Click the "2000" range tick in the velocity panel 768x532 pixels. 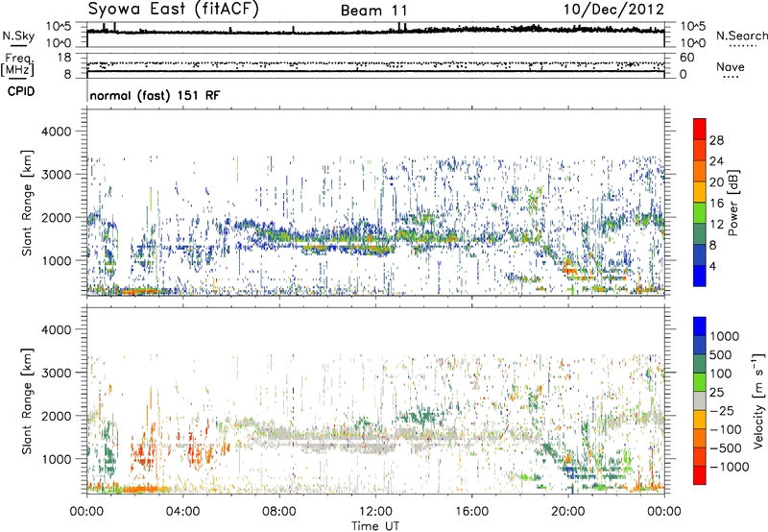coord(56,416)
